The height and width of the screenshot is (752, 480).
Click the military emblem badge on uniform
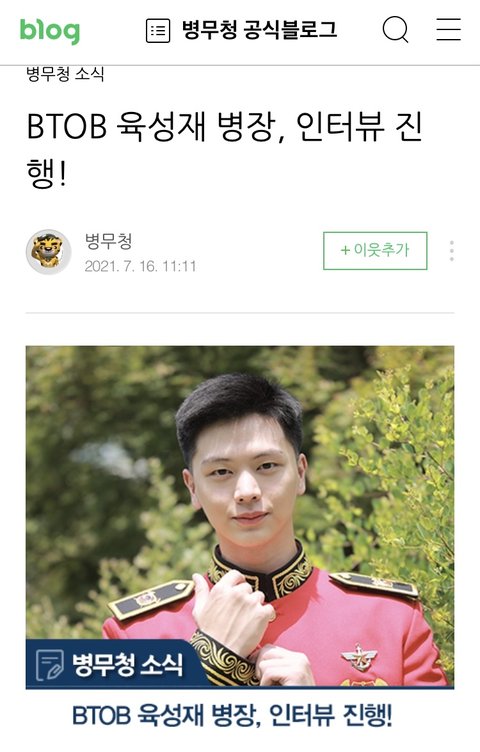coord(360,656)
